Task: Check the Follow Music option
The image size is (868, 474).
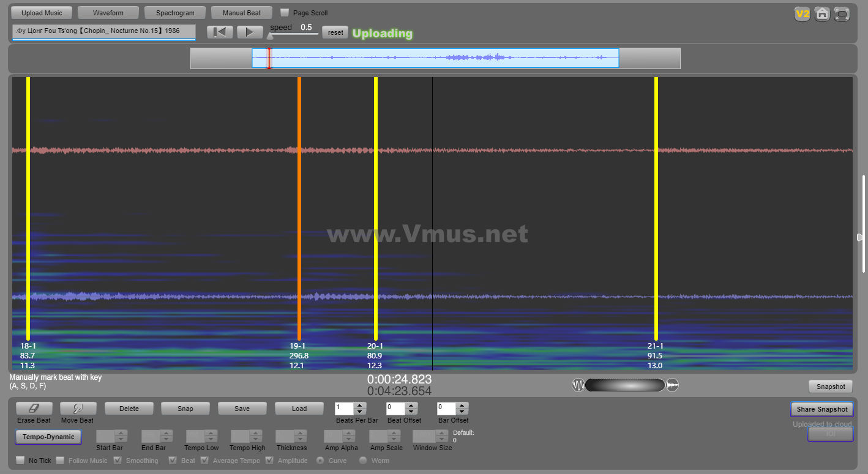Action: click(60, 461)
